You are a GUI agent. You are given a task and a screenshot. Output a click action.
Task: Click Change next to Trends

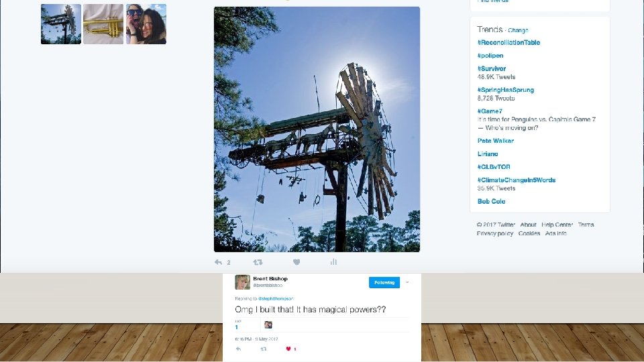(x=518, y=30)
